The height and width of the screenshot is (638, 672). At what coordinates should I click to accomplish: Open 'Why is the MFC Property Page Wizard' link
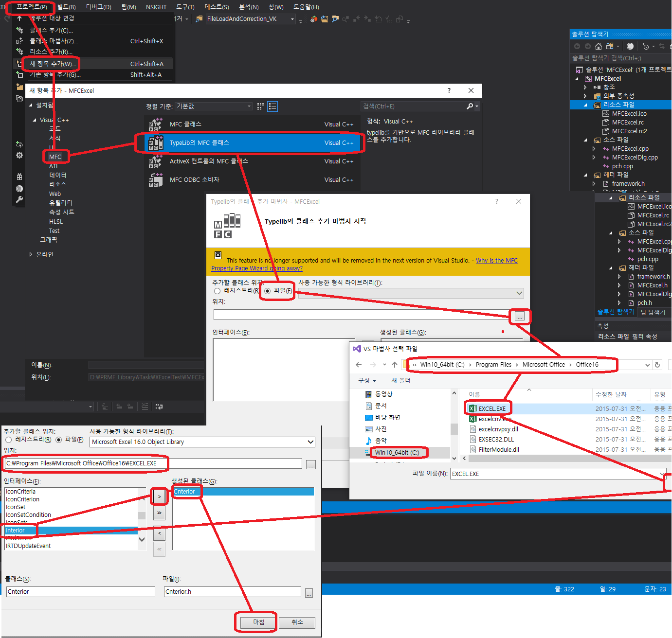pyautogui.click(x=497, y=261)
